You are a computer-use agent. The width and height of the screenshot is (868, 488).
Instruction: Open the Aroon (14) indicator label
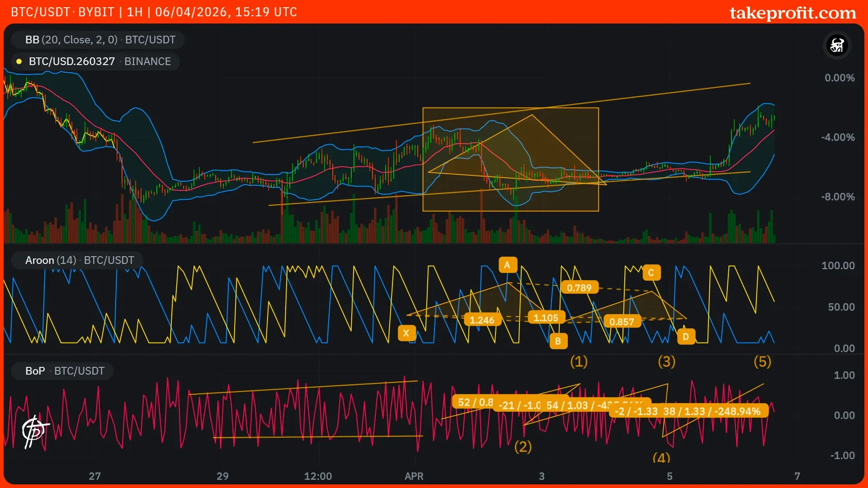point(77,260)
